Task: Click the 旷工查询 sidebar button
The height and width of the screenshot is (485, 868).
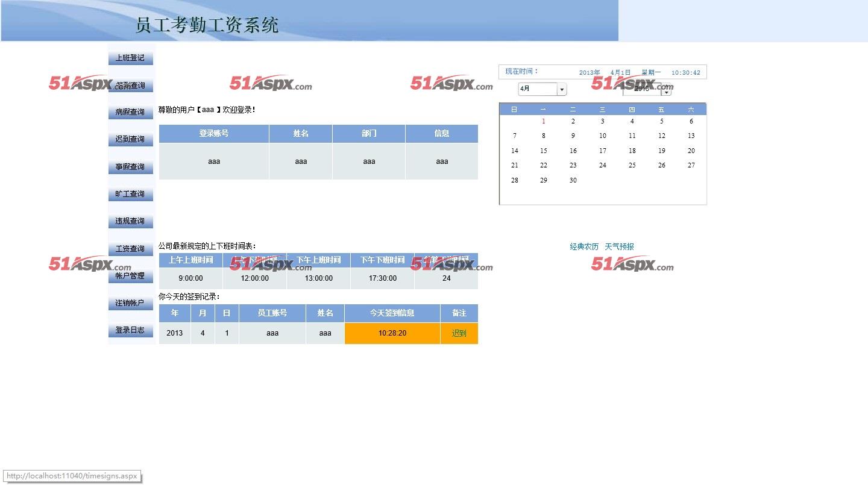Action: point(130,194)
